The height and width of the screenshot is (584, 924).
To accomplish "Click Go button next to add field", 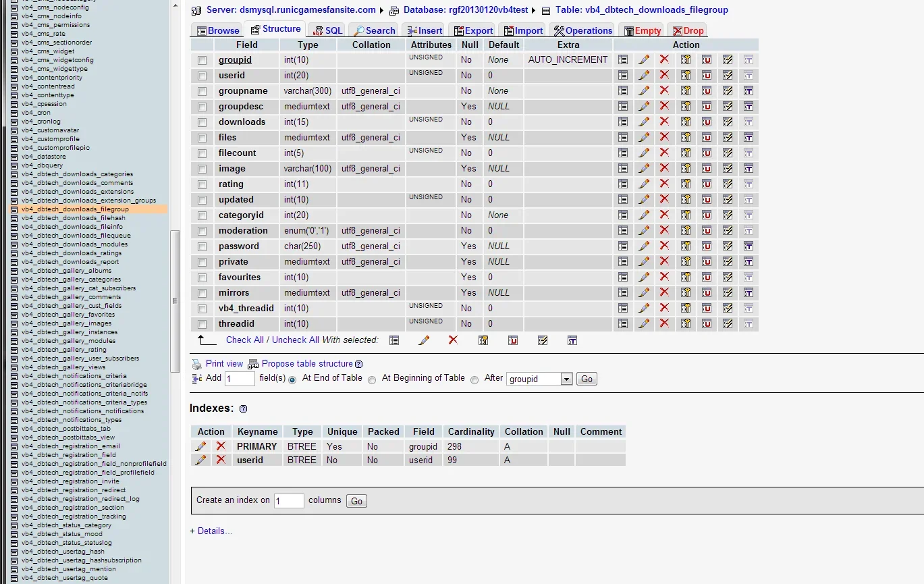I will tap(587, 379).
